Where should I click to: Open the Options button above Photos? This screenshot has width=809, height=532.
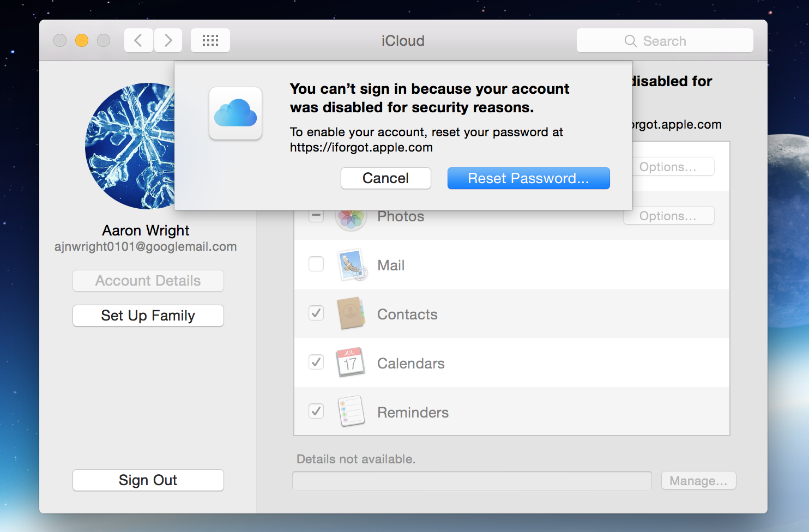pos(674,167)
